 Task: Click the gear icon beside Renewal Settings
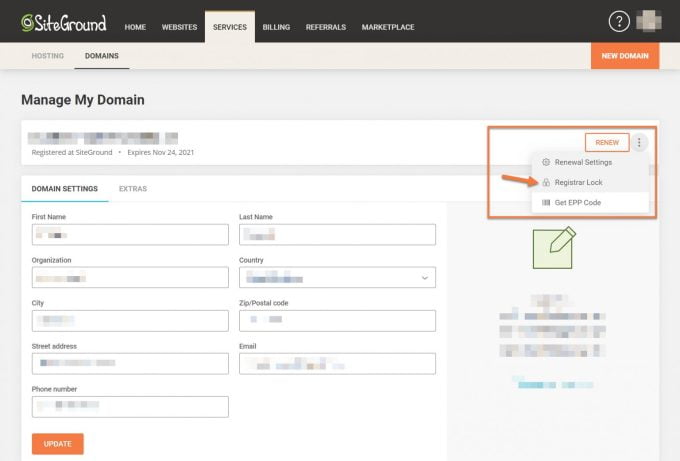(x=545, y=162)
